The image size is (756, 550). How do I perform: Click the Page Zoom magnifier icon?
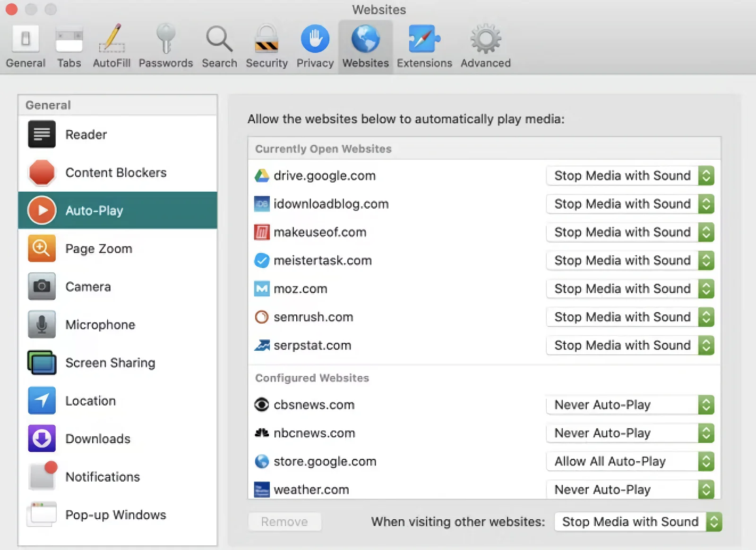[x=42, y=248]
